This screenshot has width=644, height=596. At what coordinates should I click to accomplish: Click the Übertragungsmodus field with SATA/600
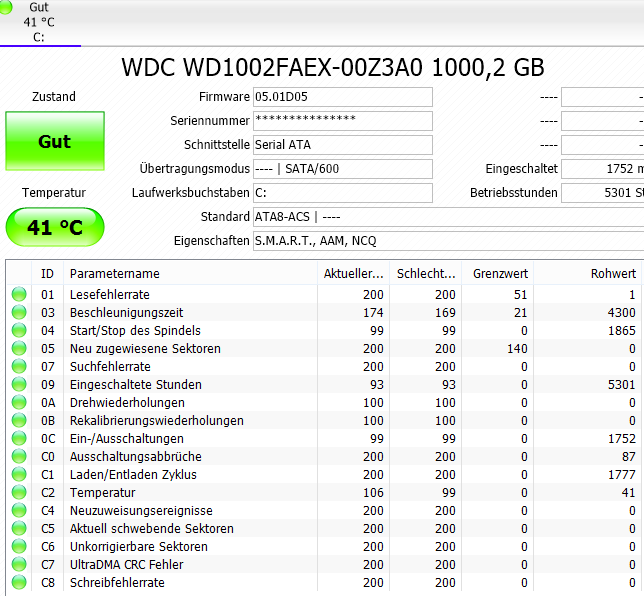coord(343,169)
